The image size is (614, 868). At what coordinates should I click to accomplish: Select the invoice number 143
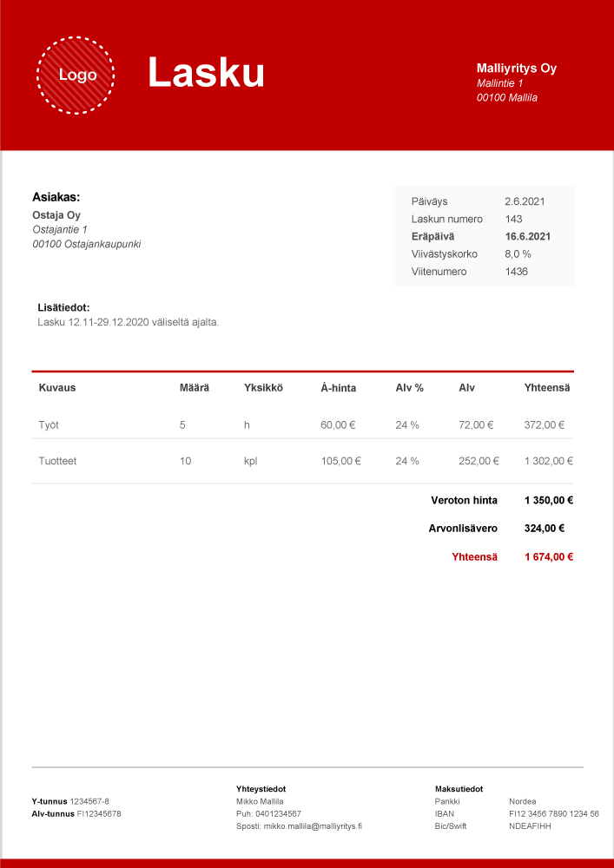(513, 219)
